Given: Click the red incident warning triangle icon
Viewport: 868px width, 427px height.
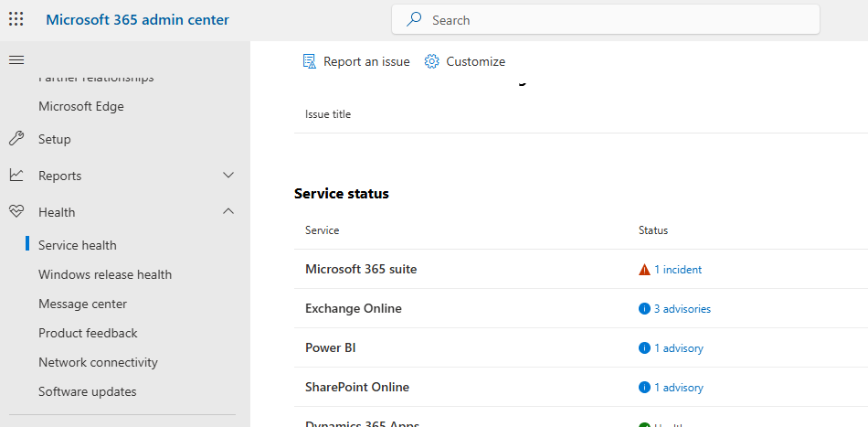Looking at the screenshot, I should click(x=644, y=270).
